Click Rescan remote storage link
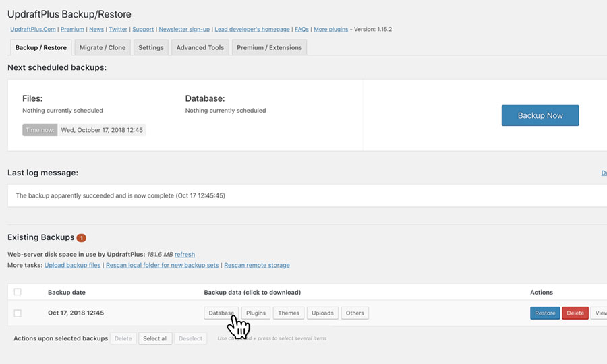607x364 pixels. (257, 265)
